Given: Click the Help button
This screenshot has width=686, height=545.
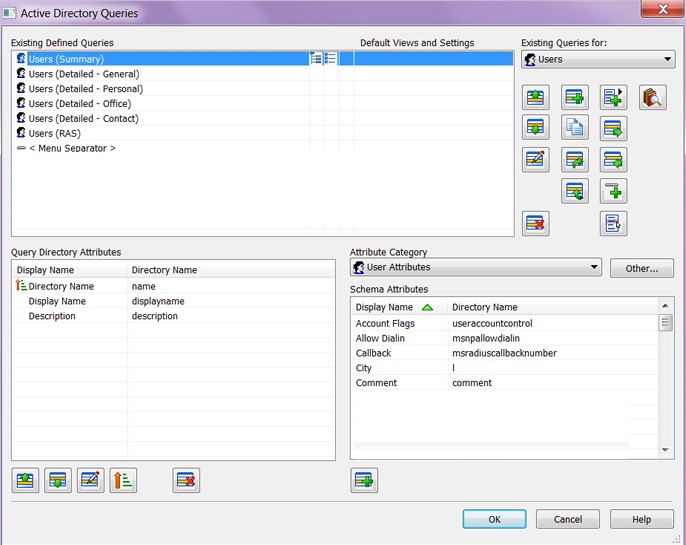Looking at the screenshot, I should (x=642, y=519).
